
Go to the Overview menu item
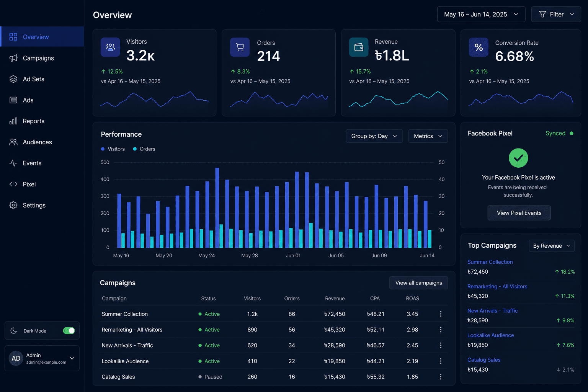[42, 37]
